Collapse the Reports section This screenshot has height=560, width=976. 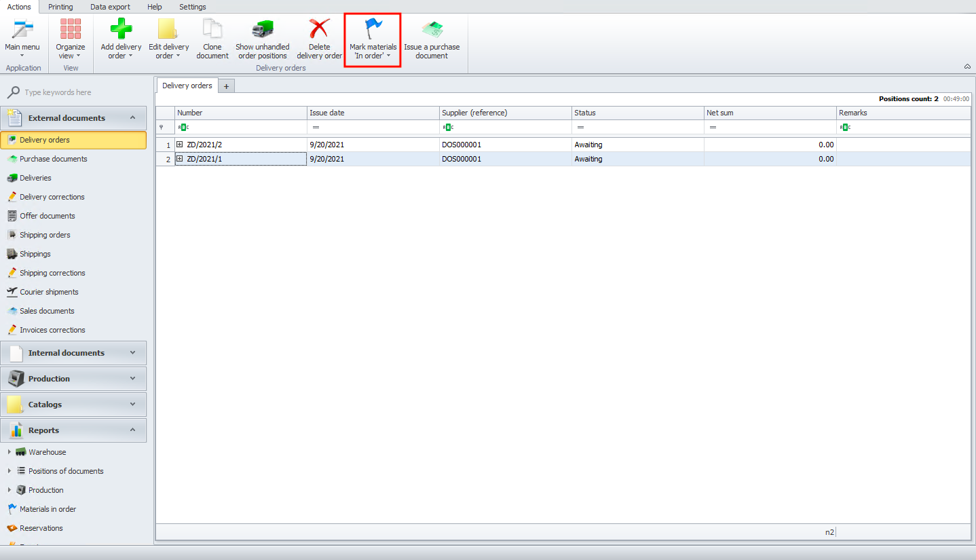(132, 430)
